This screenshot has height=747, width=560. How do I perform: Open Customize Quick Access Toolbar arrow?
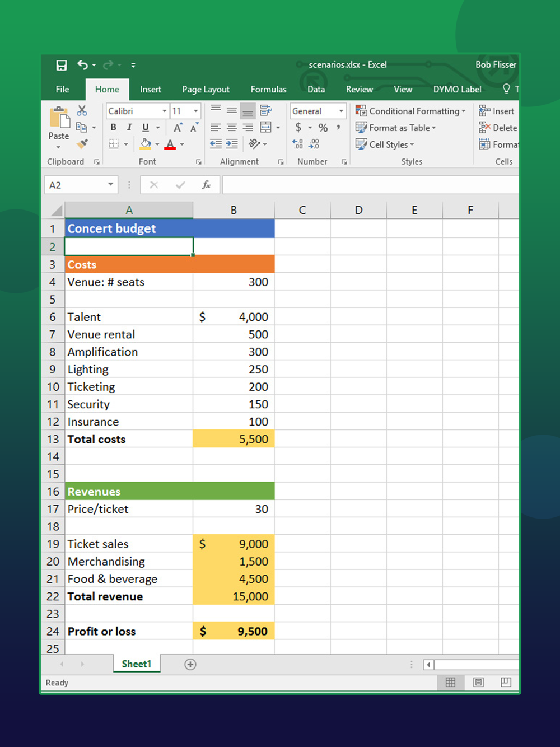coord(133,66)
